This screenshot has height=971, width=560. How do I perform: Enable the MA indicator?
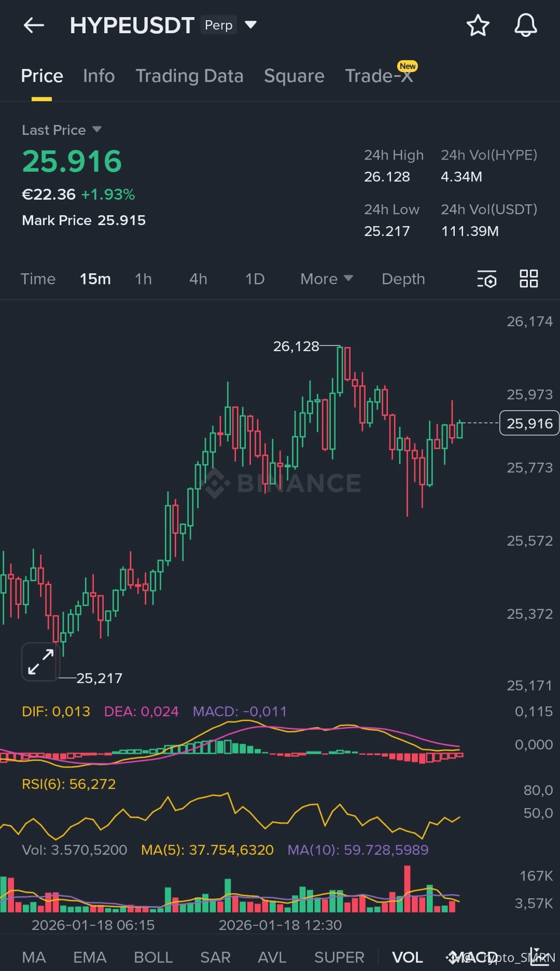pos(34,957)
